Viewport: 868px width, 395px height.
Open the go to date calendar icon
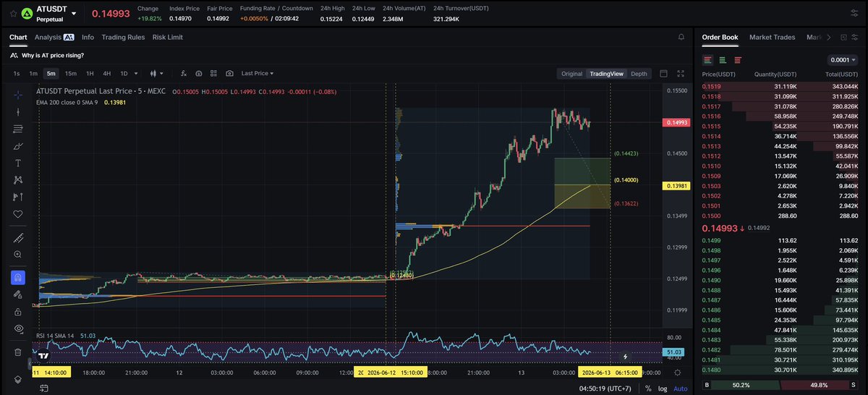coord(43,388)
